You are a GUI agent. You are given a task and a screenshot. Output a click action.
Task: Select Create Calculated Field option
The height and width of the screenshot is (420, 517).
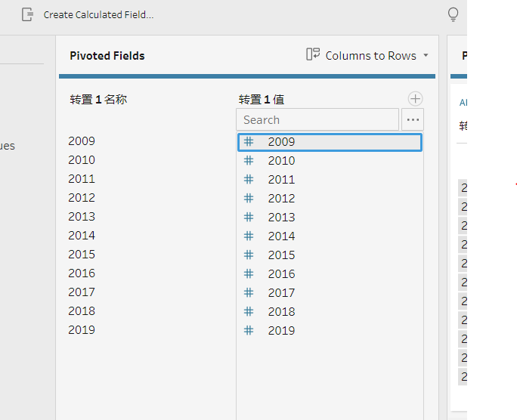pos(98,14)
